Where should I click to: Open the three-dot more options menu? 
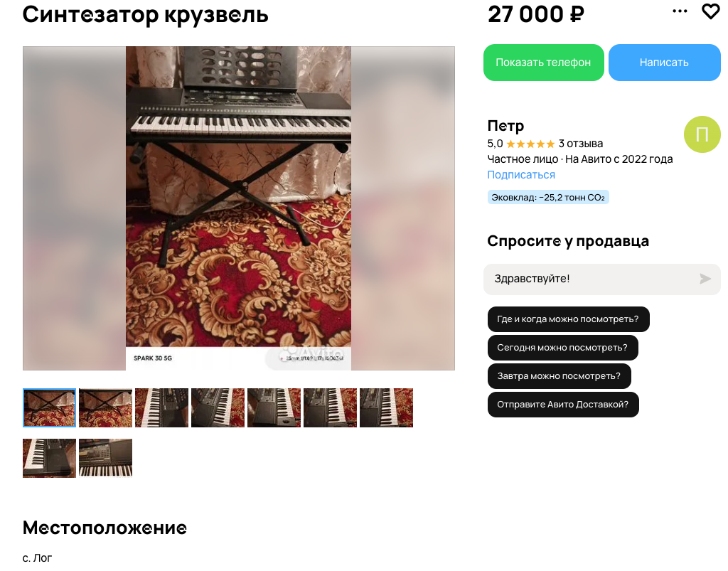pyautogui.click(x=680, y=11)
